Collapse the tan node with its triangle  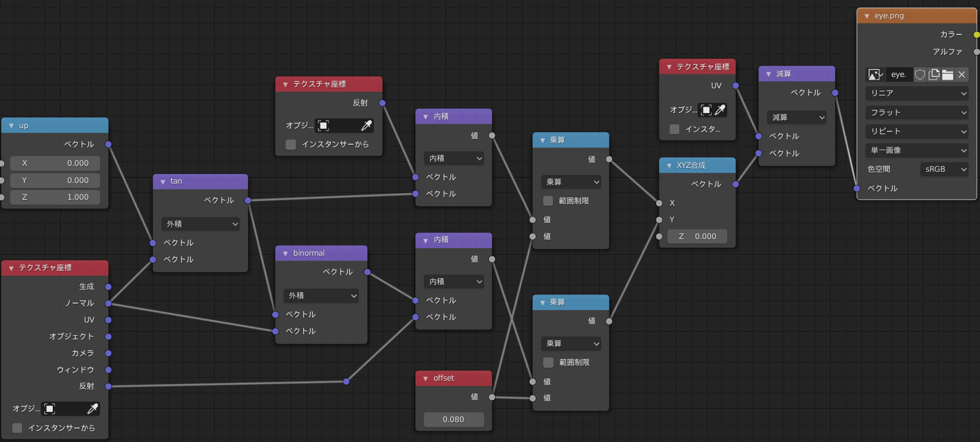click(163, 182)
